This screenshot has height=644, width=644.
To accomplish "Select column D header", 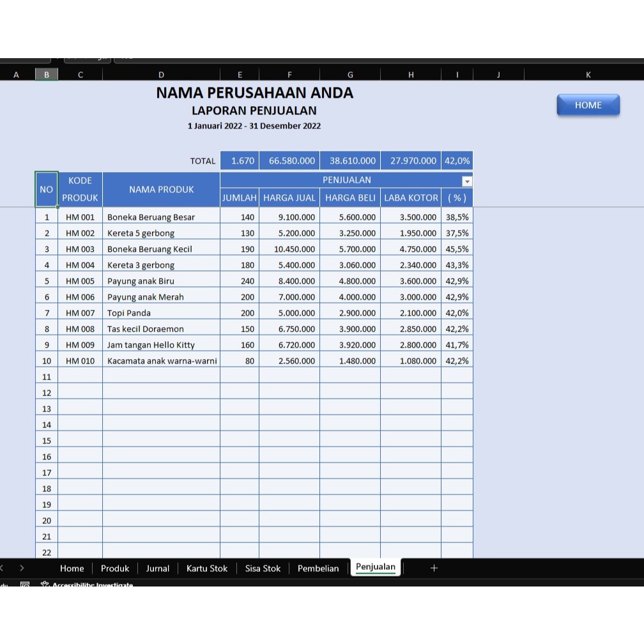I will click(x=161, y=75).
